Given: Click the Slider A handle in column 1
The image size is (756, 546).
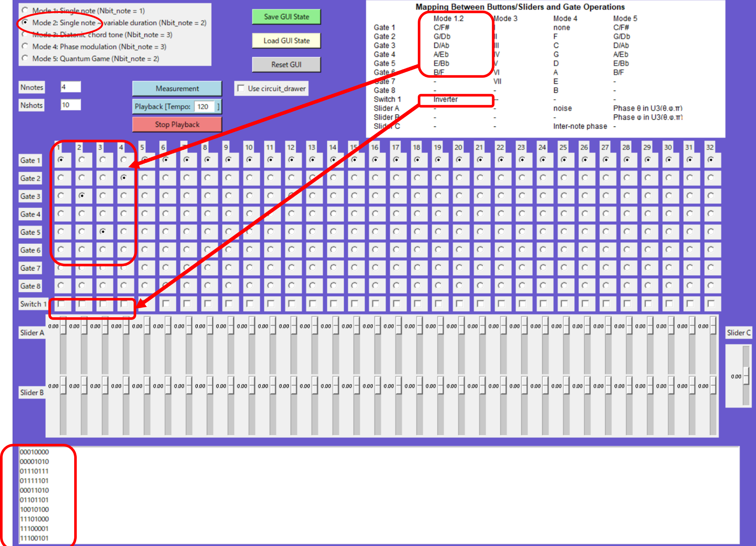Looking at the screenshot, I should coord(63,326).
